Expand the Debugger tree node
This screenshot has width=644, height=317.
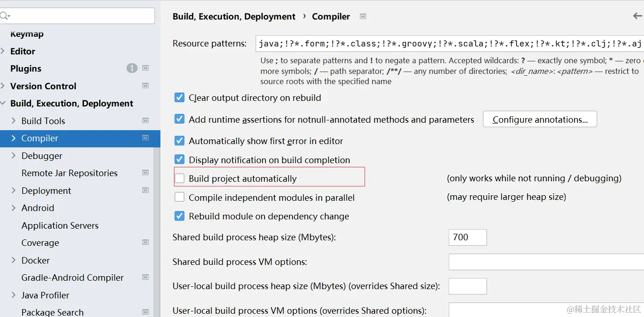[13, 156]
